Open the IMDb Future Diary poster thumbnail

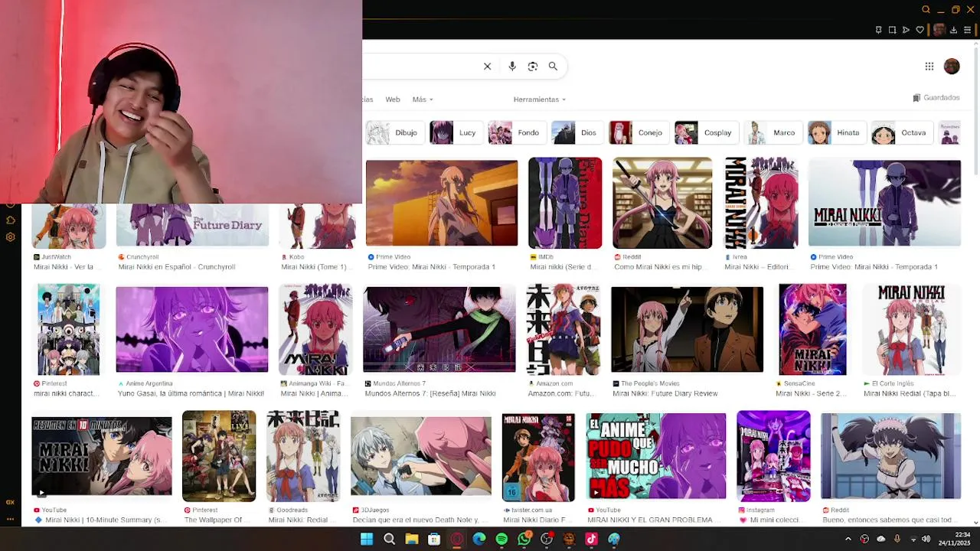565,203
